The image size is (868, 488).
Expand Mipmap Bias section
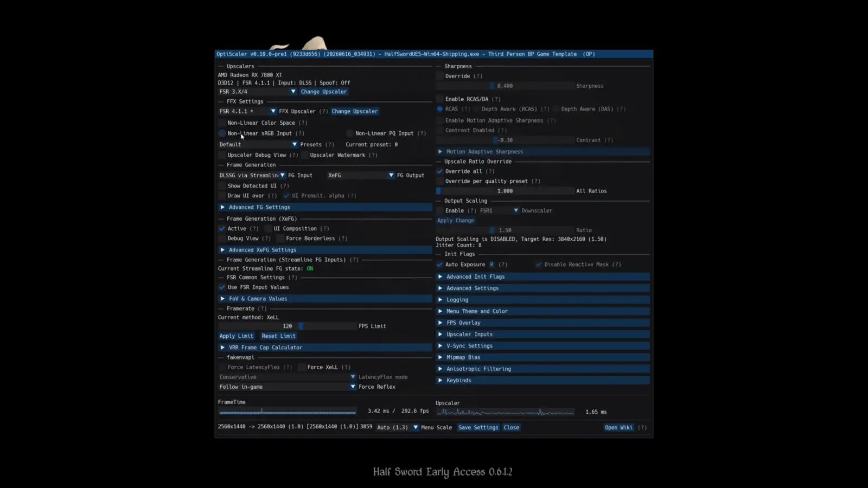(542, 357)
